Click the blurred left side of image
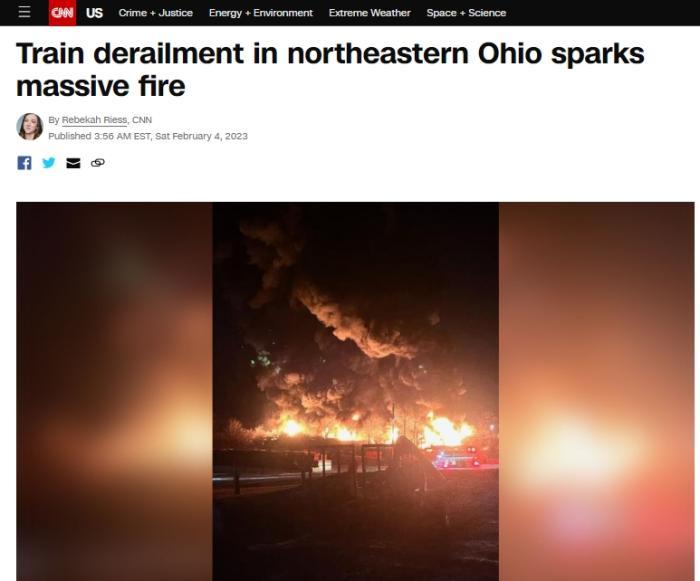The image size is (700, 581). tap(114, 392)
